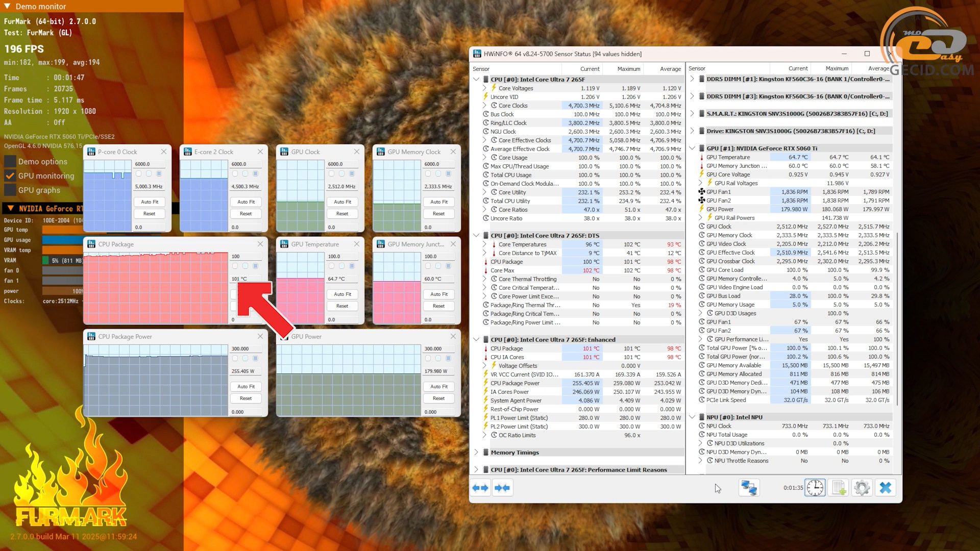
Task: Edit the 300.000 maximum field in CPU Package Power window
Action: click(246, 348)
